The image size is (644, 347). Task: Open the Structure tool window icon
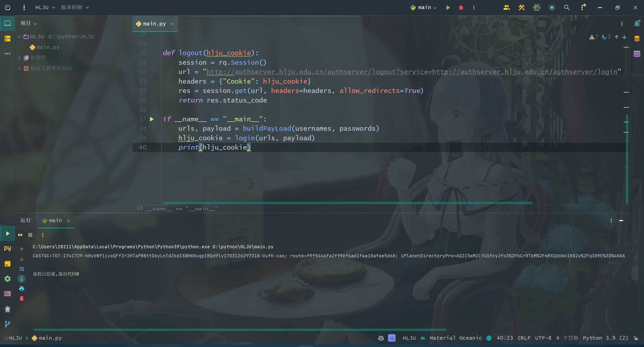coord(8,39)
